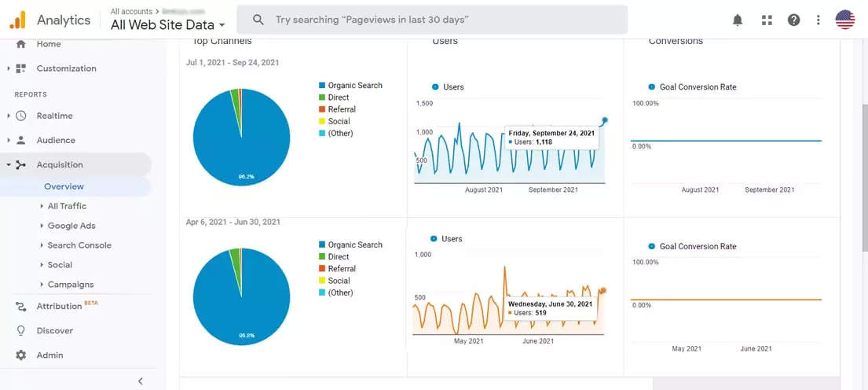This screenshot has width=868, height=390.
Task: Click the notifications bell icon
Action: coord(738,20)
